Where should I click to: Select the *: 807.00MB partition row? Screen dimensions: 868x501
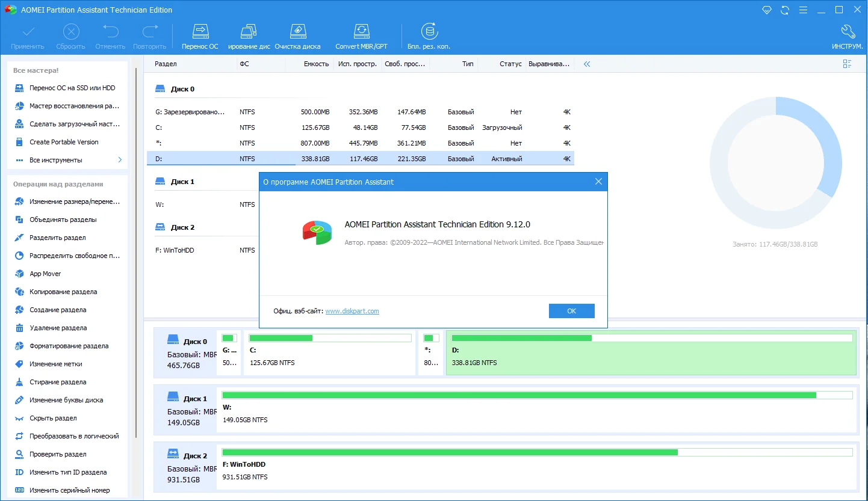(x=361, y=143)
